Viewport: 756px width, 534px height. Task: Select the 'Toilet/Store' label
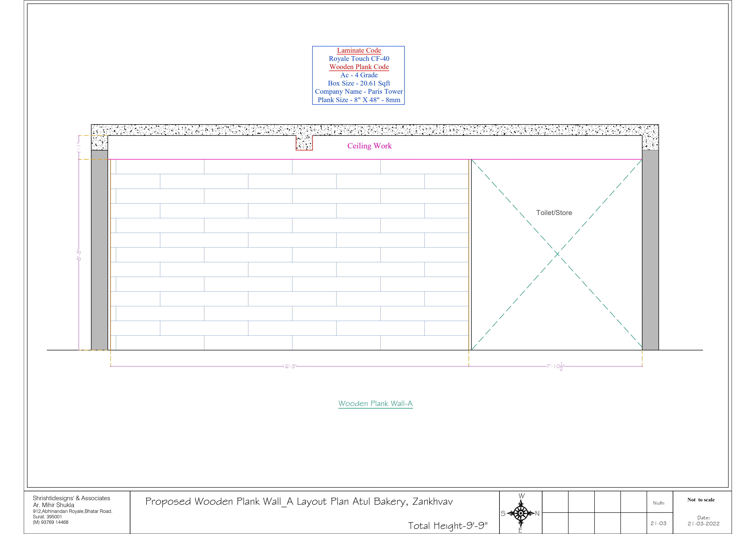click(x=554, y=213)
